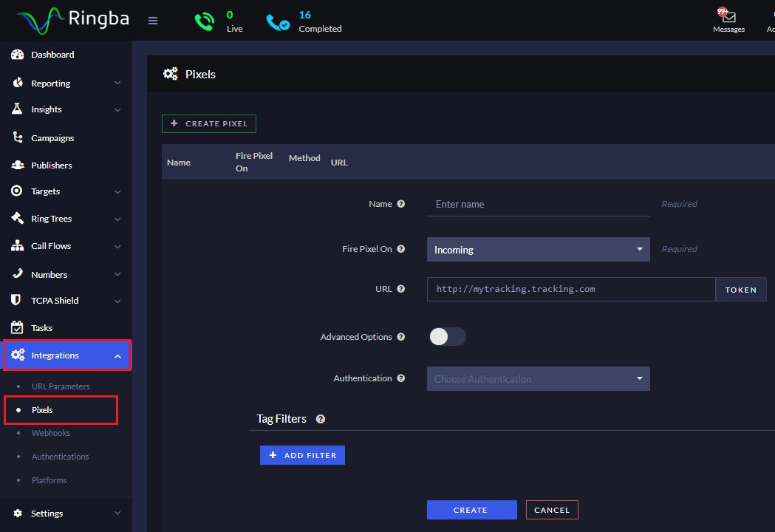775x532 pixels.
Task: Click the Settings gear icon
Action: 18,514
